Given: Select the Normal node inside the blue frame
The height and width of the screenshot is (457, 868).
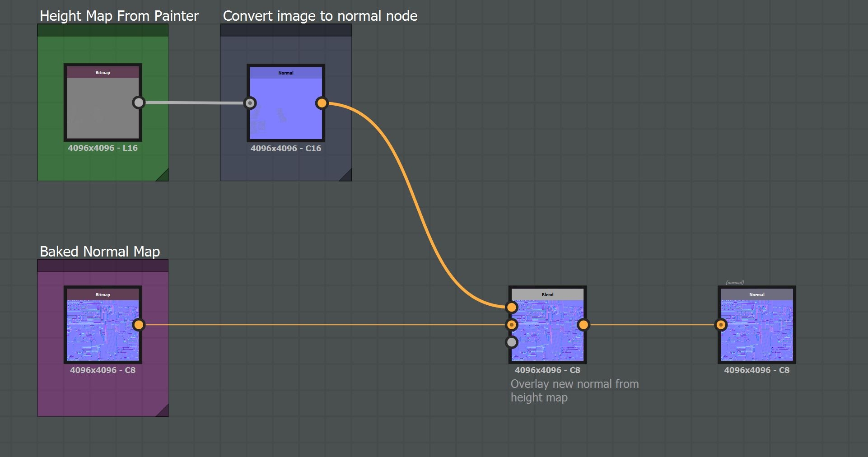Looking at the screenshot, I should (286, 103).
